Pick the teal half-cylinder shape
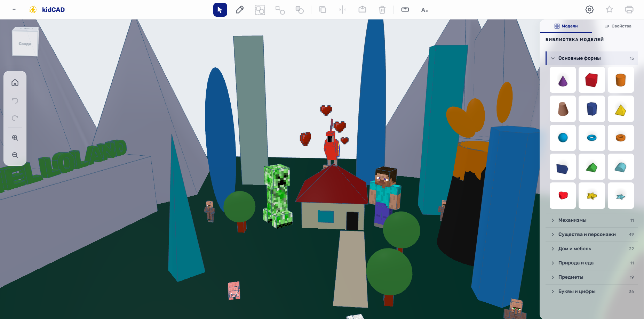644x319 pixels. point(621,167)
